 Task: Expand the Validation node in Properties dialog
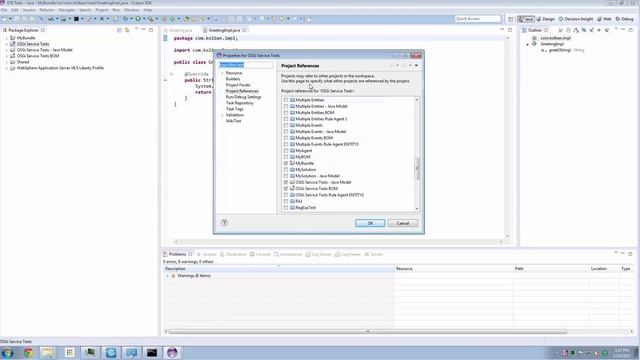click(x=222, y=115)
